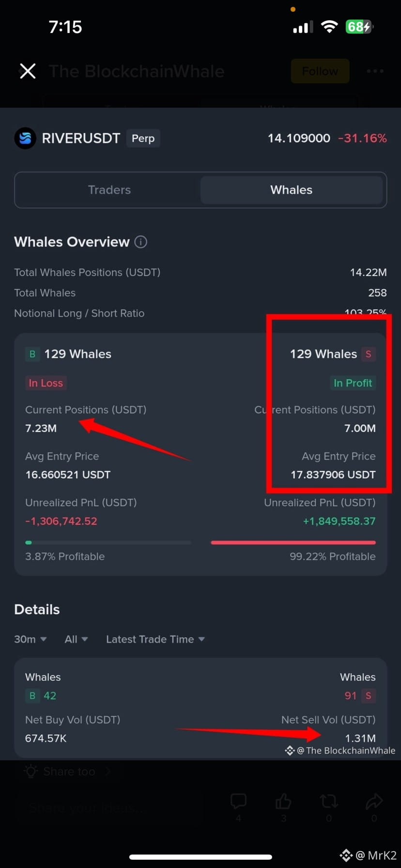The image size is (401, 868).
Task: Select the Whales tab
Action: pyautogui.click(x=291, y=190)
